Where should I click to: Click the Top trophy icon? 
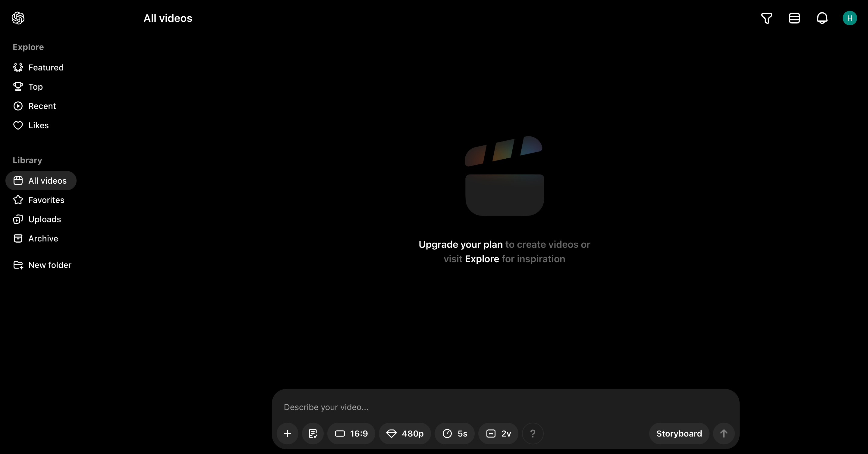click(x=18, y=87)
